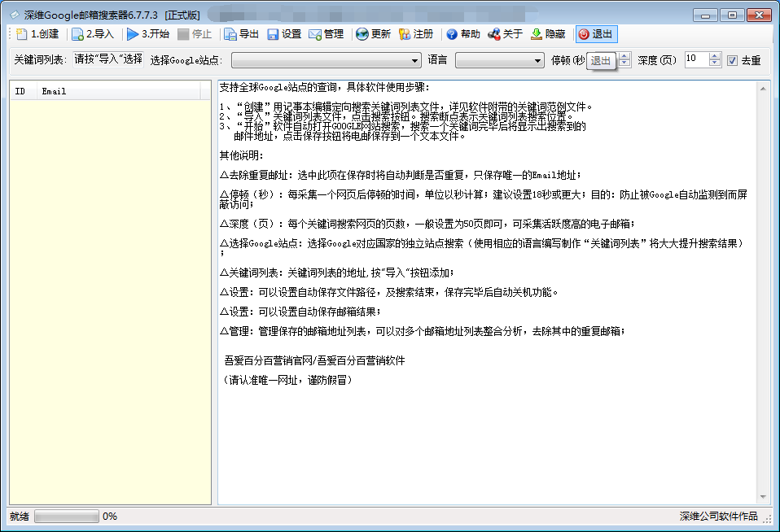Viewport: 780px width, 532px height.
Task: Click the 2.导入 import icon
Action: (x=77, y=34)
